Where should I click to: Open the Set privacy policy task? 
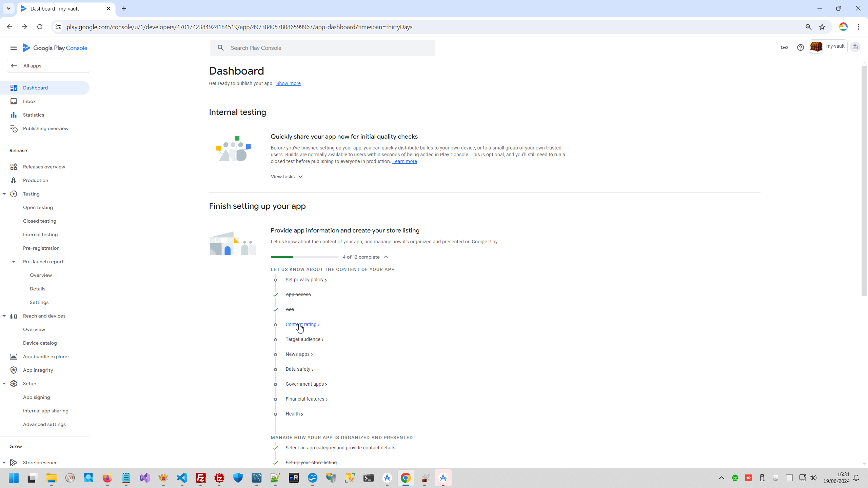coord(305,280)
